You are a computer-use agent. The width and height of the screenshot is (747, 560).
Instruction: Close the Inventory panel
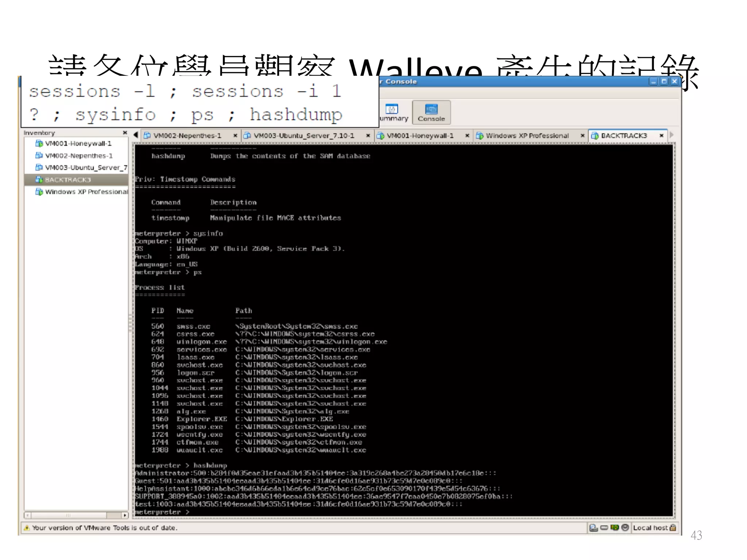(125, 133)
